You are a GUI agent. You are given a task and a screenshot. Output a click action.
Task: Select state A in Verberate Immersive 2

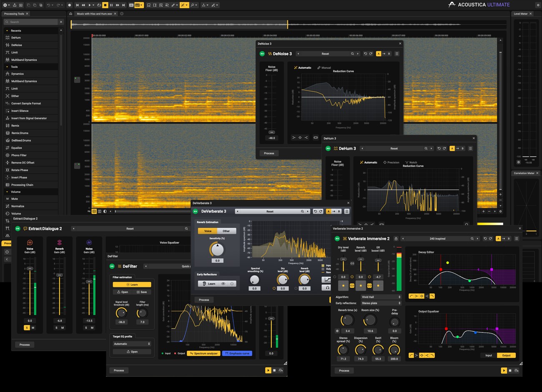coord(498,239)
